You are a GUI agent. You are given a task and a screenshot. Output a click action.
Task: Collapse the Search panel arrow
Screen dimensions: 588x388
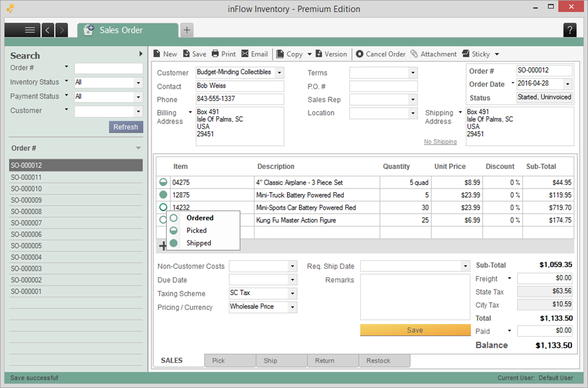pos(141,54)
